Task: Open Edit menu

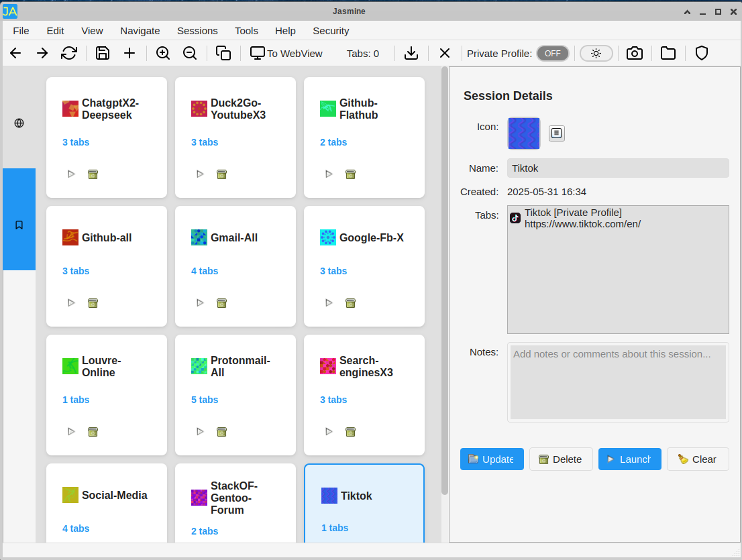Action: [x=56, y=31]
